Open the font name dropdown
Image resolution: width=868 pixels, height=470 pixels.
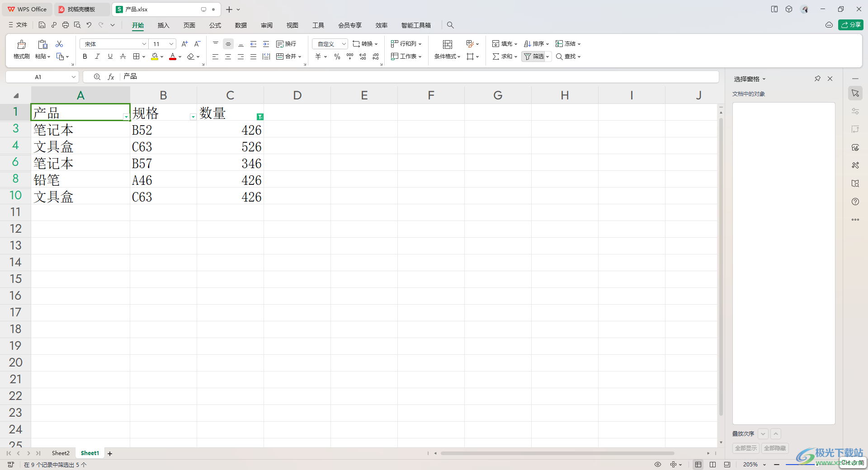tap(144, 44)
